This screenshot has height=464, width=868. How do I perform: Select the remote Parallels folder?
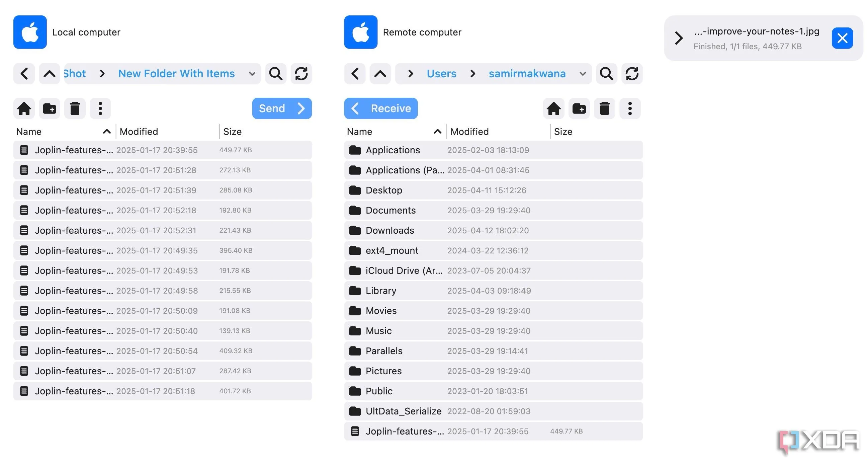(x=494, y=351)
